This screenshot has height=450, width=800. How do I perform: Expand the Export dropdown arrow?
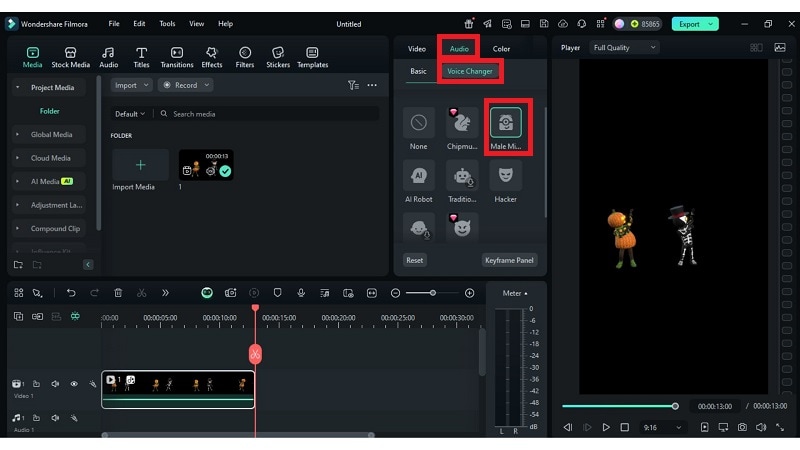711,24
